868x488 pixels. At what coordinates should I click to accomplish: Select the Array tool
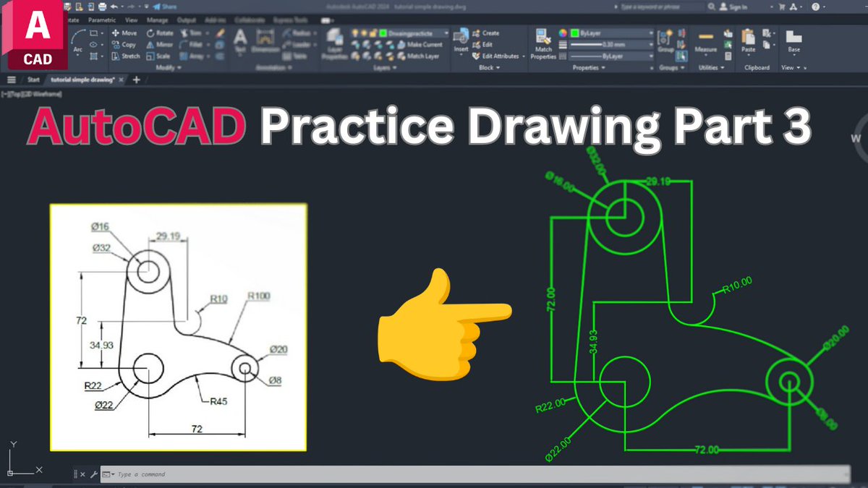tap(192, 56)
